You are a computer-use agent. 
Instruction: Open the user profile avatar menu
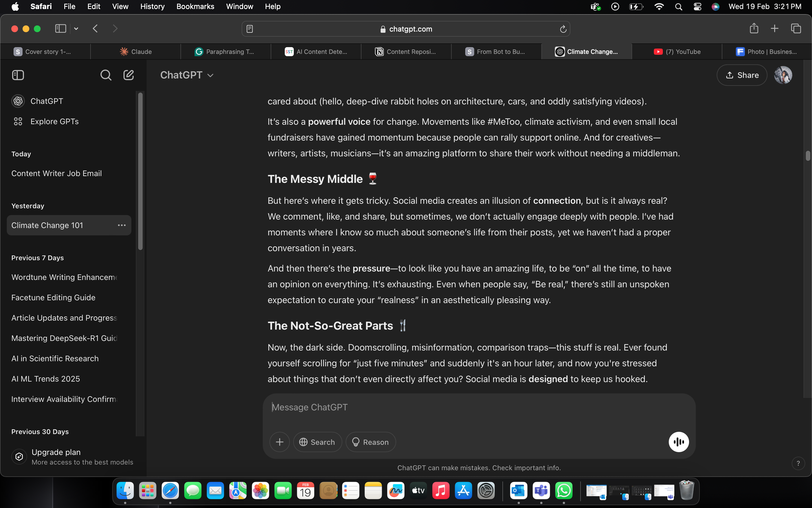point(783,75)
